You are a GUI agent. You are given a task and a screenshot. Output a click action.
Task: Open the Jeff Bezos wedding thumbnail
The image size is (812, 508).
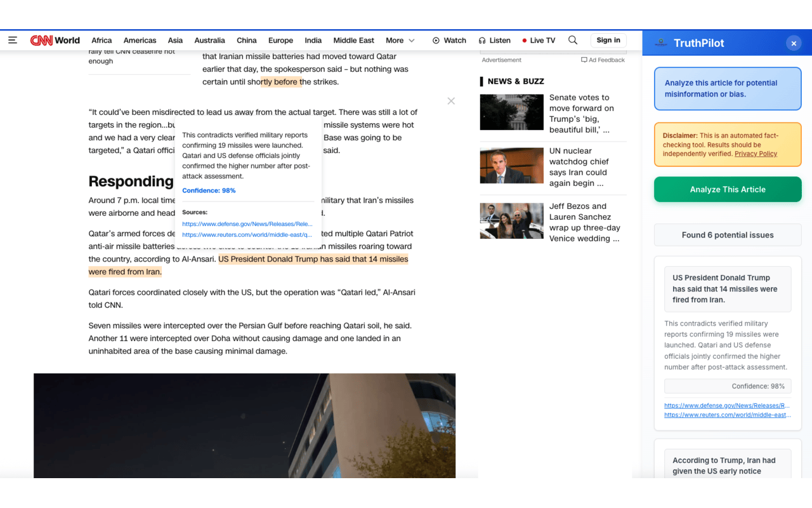point(512,220)
